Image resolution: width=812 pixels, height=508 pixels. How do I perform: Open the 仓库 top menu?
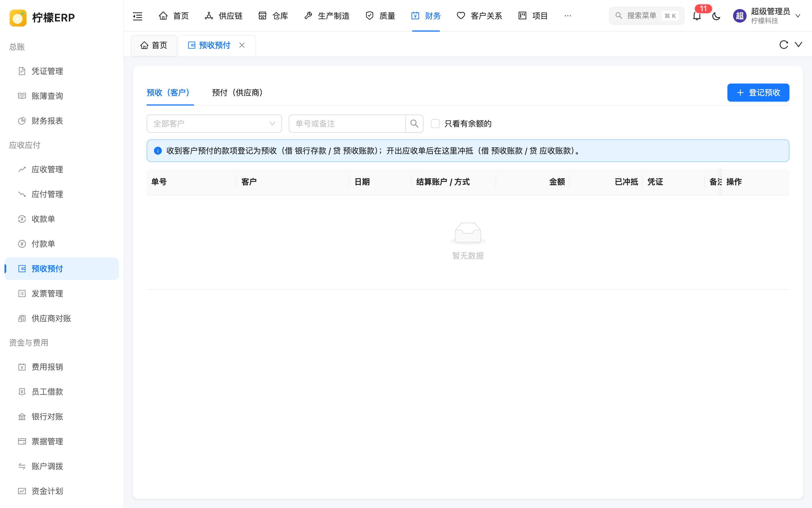point(273,16)
